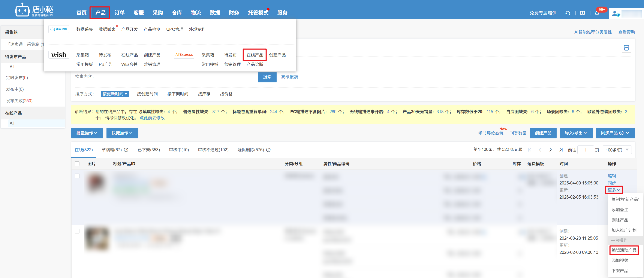Open the book help-docs icon
The width and height of the screenshot is (644, 278).
click(x=582, y=13)
